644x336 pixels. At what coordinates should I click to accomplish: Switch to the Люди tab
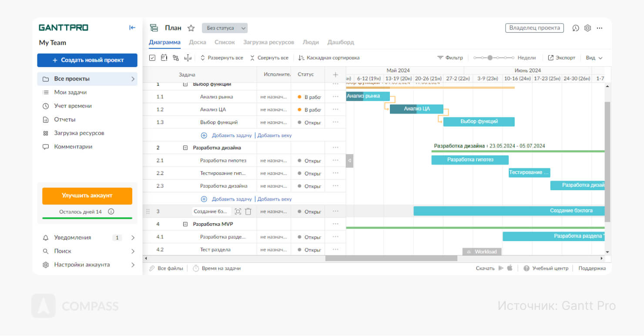[x=311, y=42]
